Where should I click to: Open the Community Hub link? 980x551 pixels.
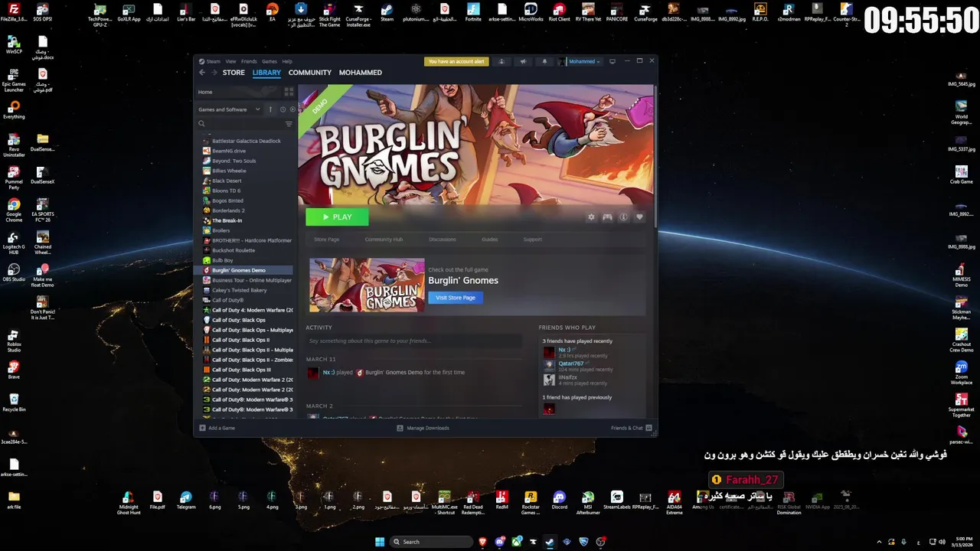384,240
